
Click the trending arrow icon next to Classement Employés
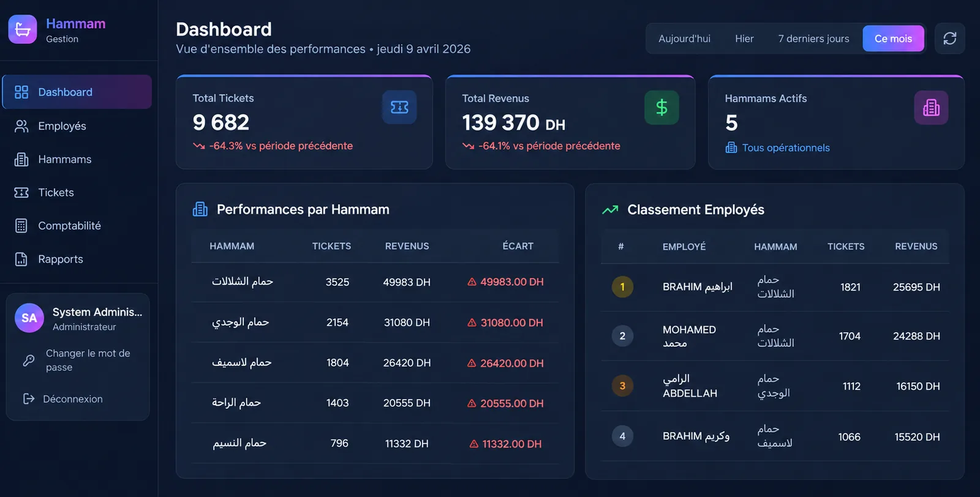point(610,209)
